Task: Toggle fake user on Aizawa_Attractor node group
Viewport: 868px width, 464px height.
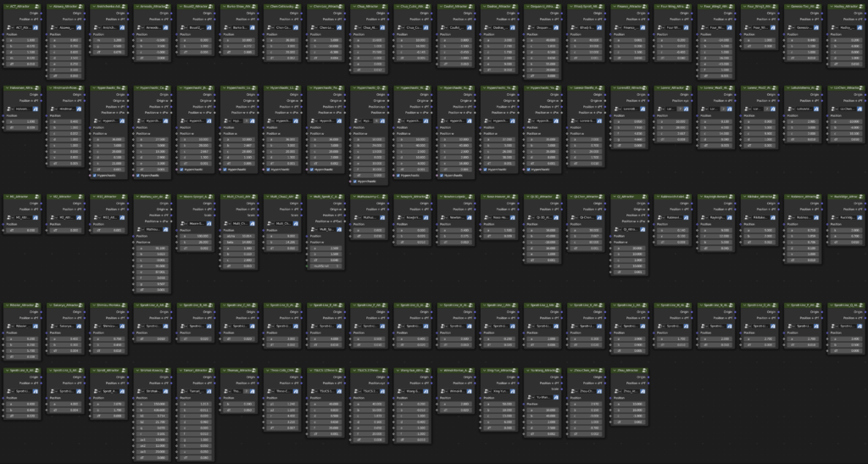Action: coord(79,26)
